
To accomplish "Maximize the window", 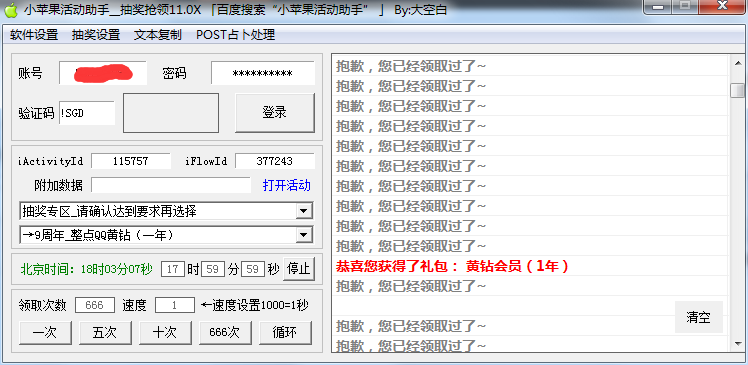I will (x=685, y=6).
